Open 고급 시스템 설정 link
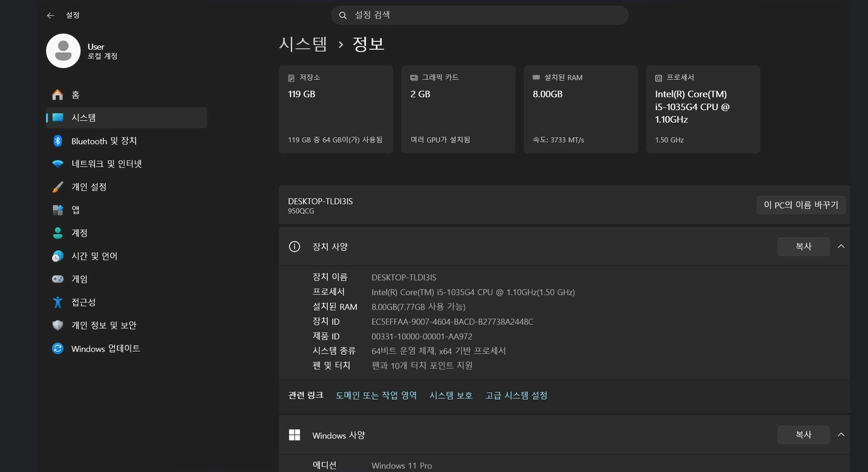Image resolution: width=868 pixels, height=472 pixels. [516, 395]
